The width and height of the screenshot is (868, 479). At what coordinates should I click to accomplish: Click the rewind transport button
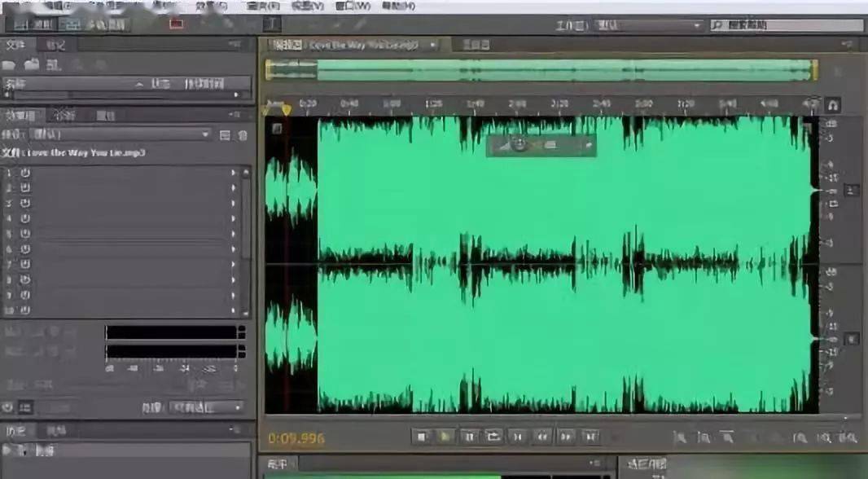click(x=541, y=437)
